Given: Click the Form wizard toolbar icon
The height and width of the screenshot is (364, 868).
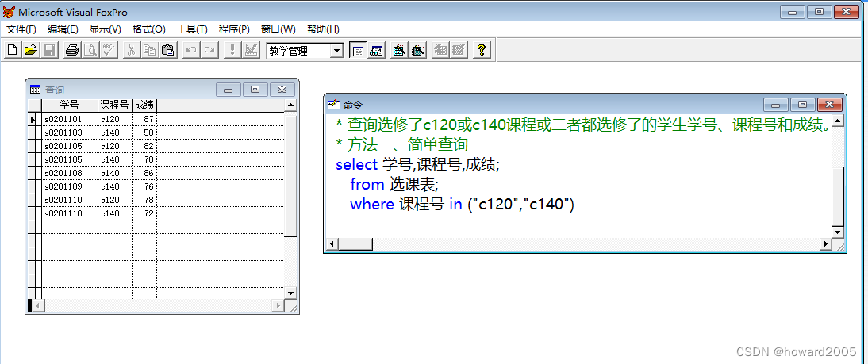Looking at the screenshot, I should click(x=399, y=50).
